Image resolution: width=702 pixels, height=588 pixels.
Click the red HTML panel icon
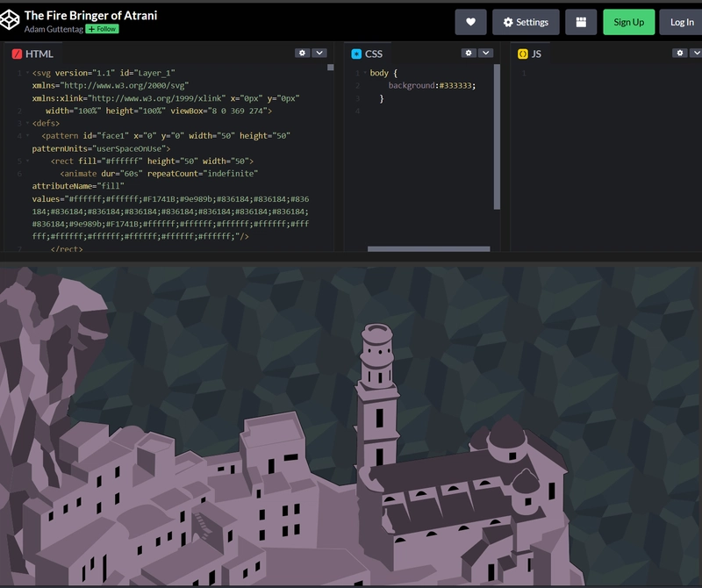tap(17, 54)
